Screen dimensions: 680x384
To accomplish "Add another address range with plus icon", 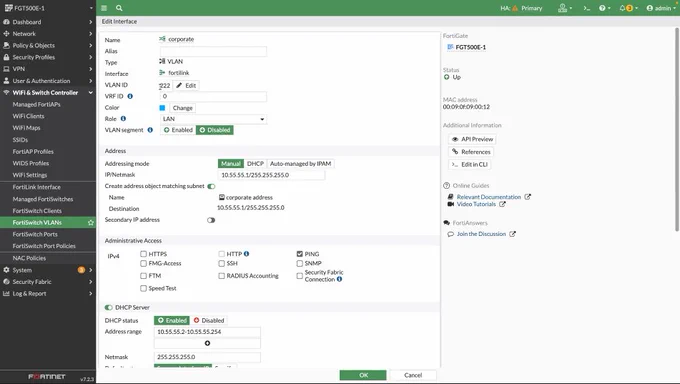I will point(207,343).
